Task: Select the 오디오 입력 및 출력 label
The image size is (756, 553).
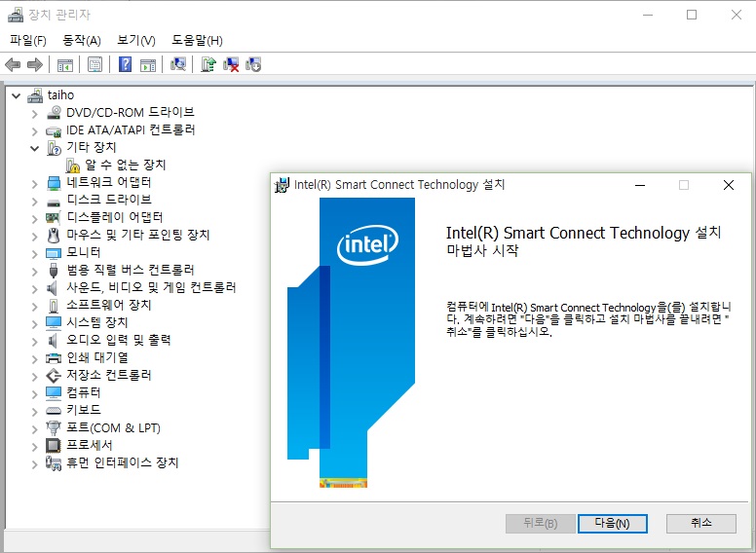Action: (119, 341)
